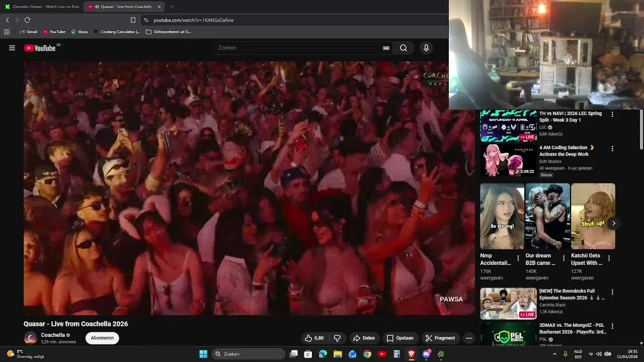Open options for 4 AM Coding Selection video
The image size is (644, 362).
click(612, 148)
